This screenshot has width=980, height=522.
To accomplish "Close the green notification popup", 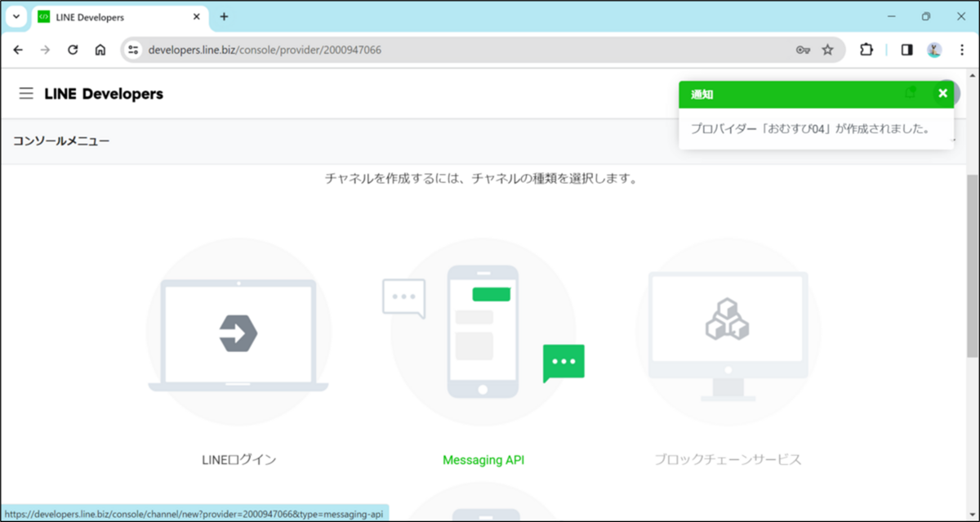I will [942, 94].
